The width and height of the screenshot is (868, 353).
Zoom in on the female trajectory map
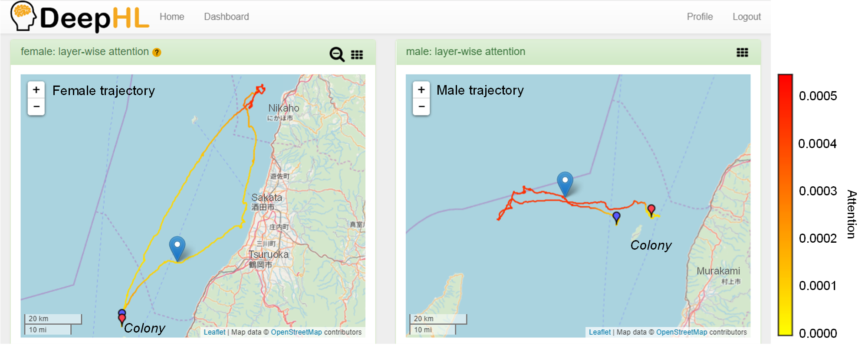tap(36, 90)
